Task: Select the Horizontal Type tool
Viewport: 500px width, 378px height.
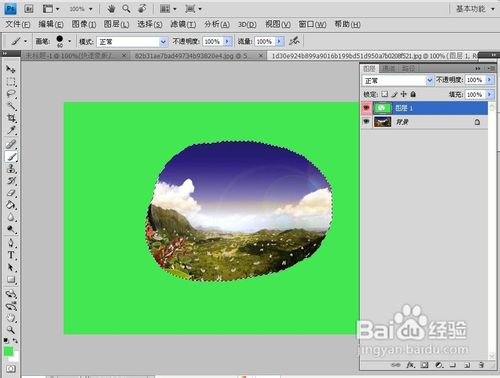Action: [11, 255]
